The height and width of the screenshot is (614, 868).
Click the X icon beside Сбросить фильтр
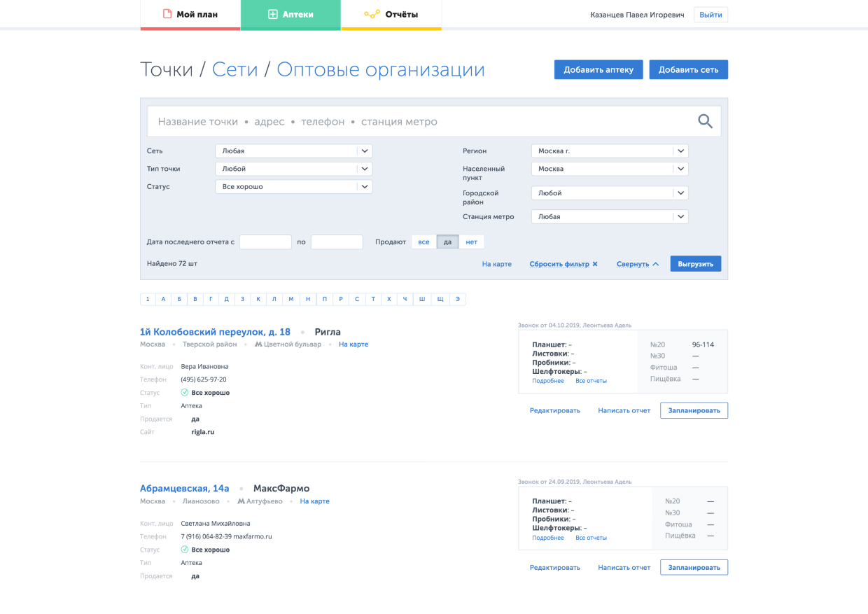(595, 264)
